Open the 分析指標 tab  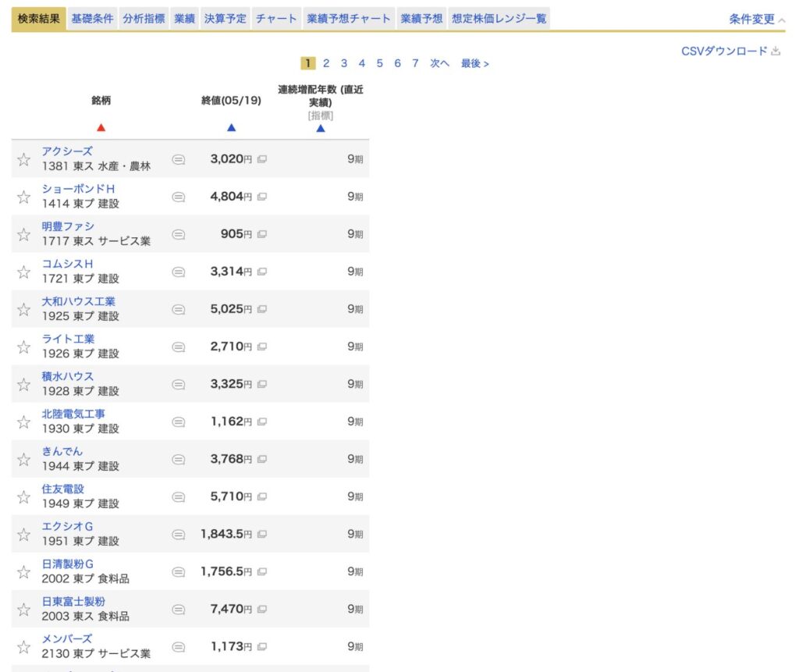(x=144, y=19)
